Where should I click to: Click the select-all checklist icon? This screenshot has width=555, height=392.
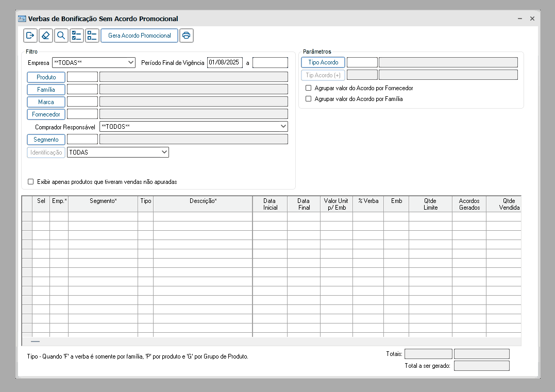click(x=76, y=36)
